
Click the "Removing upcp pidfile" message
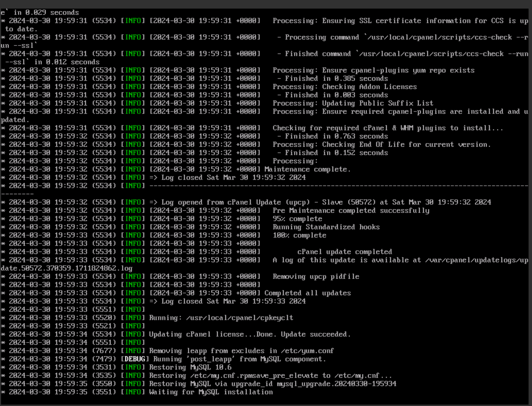pyautogui.click(x=316, y=276)
